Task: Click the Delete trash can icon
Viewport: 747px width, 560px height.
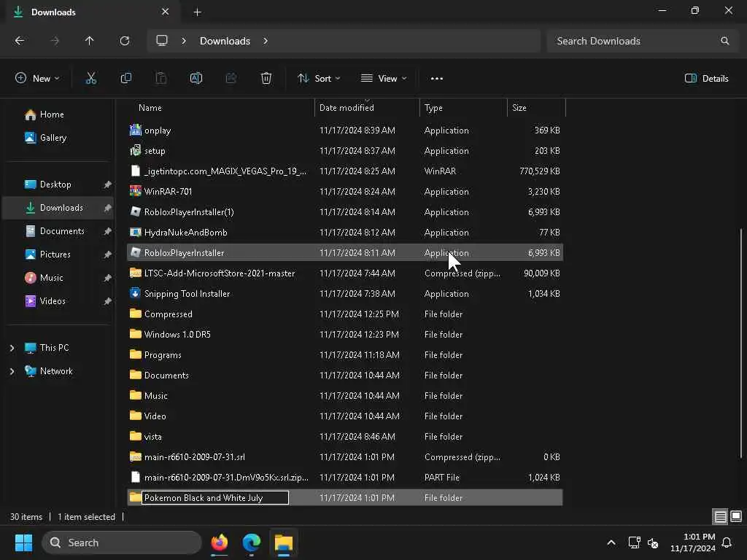Action: [266, 79]
